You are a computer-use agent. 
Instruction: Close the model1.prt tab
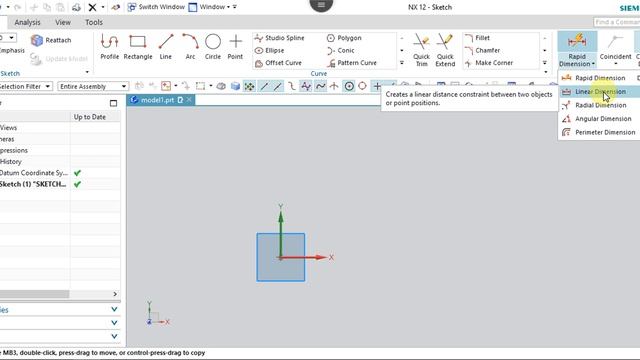tap(189, 100)
